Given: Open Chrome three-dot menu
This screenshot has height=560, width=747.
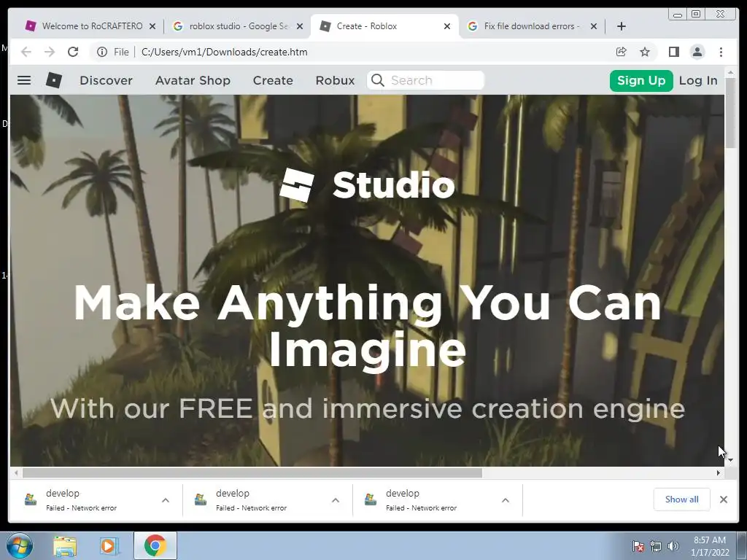Looking at the screenshot, I should [721, 52].
